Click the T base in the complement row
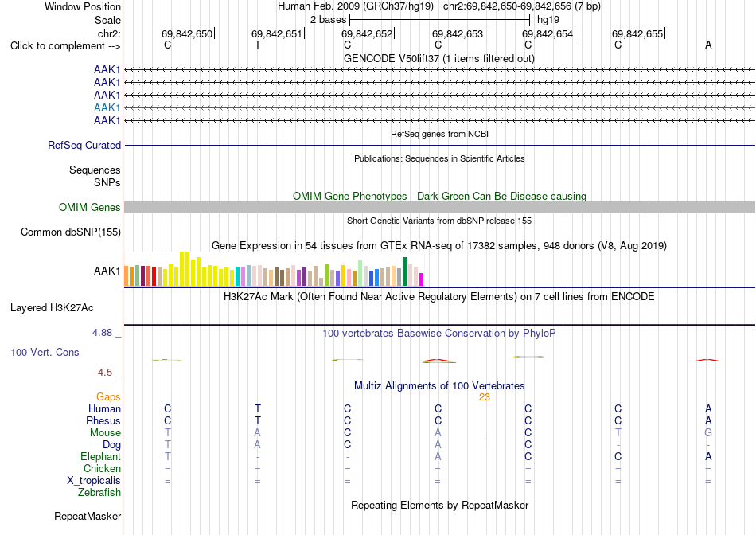The height and width of the screenshot is (535, 756). coord(258,45)
